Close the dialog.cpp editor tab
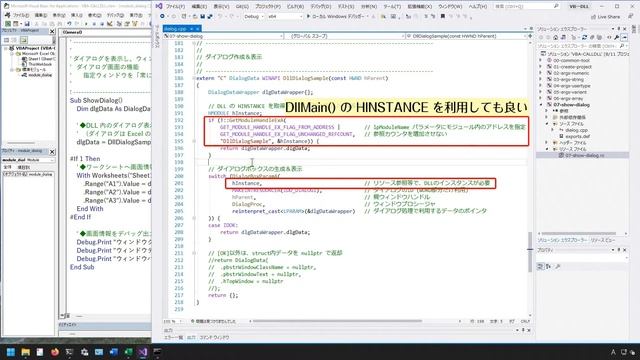The width and height of the screenshot is (640, 360). click(x=197, y=29)
